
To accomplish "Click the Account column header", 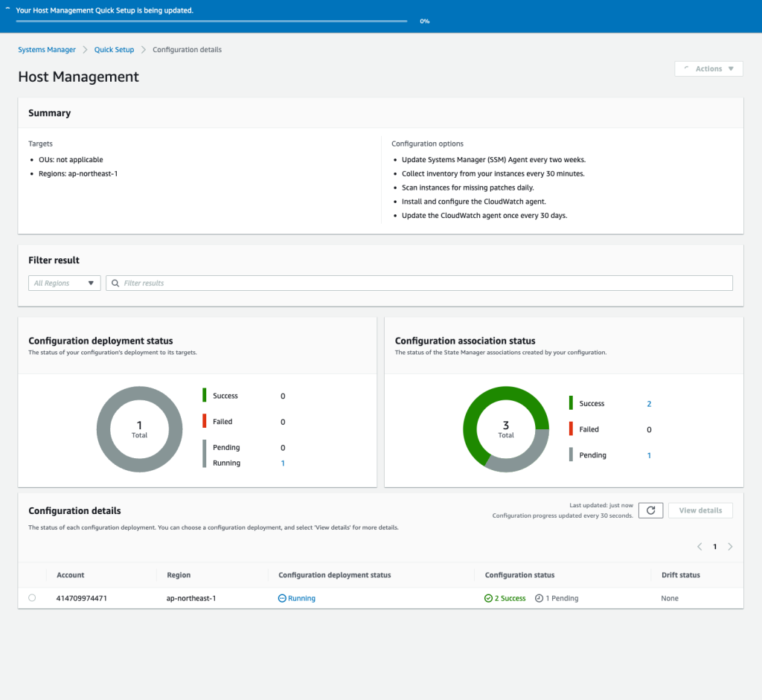I will tap(71, 575).
